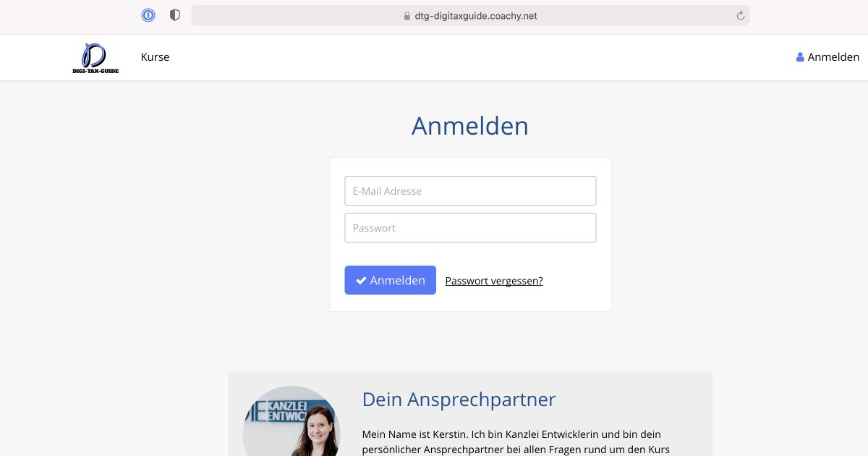Open Anmelden link in top navigation
Screen dimensions: 868x456
pos(828,57)
